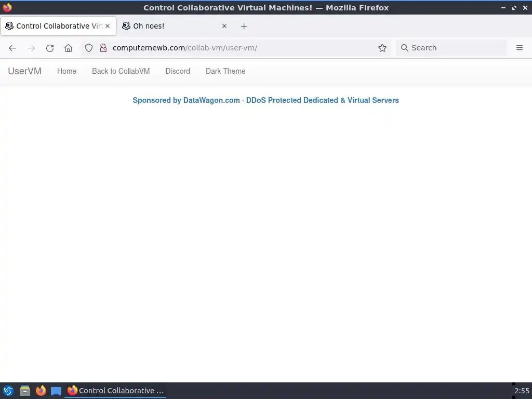Open a new tab with plus button
This screenshot has width=532, height=399.
[x=244, y=26]
